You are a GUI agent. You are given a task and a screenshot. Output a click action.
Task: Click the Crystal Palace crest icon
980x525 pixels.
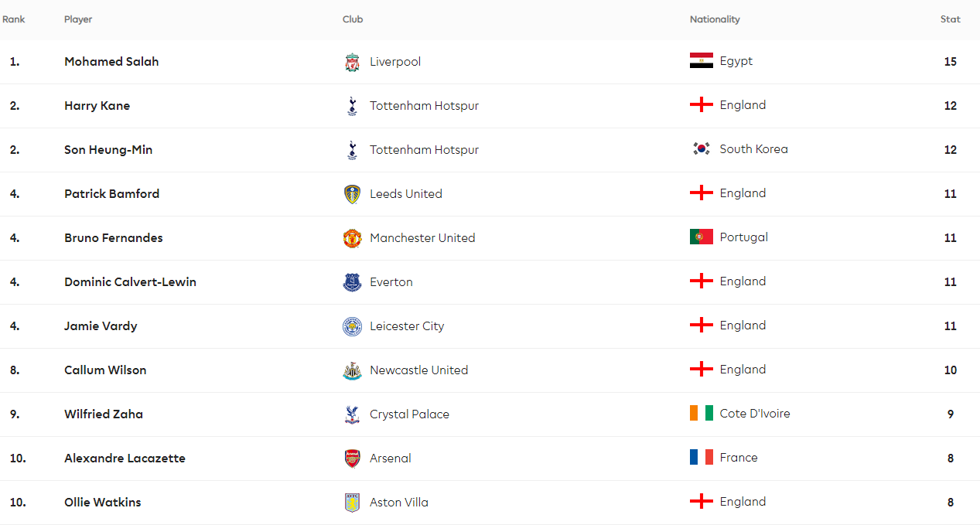[352, 414]
